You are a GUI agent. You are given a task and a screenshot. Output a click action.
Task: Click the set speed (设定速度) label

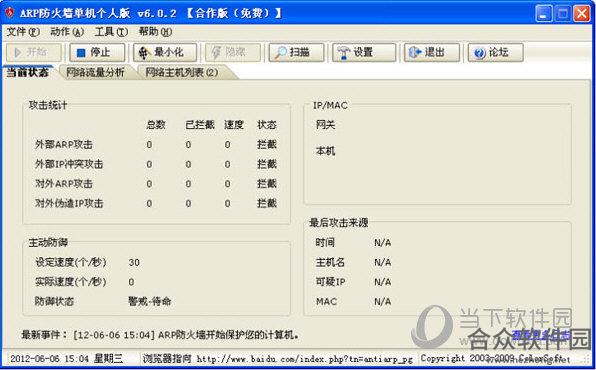click(71, 262)
